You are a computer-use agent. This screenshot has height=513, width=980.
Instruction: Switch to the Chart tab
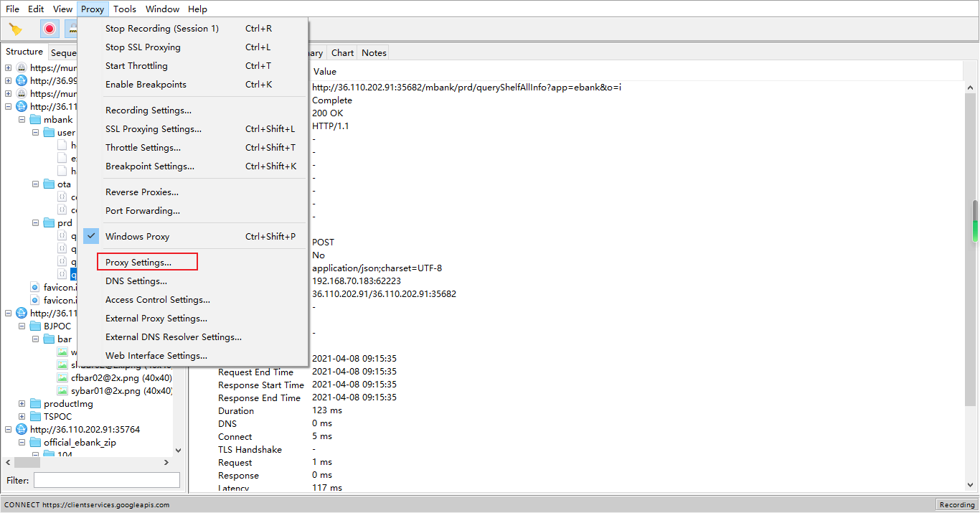(342, 52)
